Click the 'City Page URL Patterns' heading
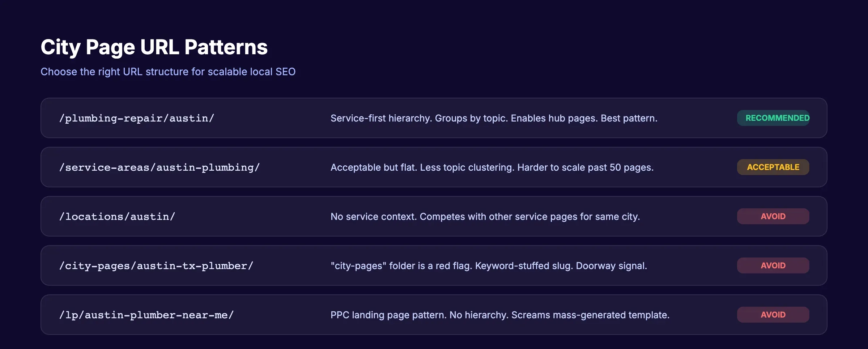Image resolution: width=868 pixels, height=349 pixels. point(154,47)
